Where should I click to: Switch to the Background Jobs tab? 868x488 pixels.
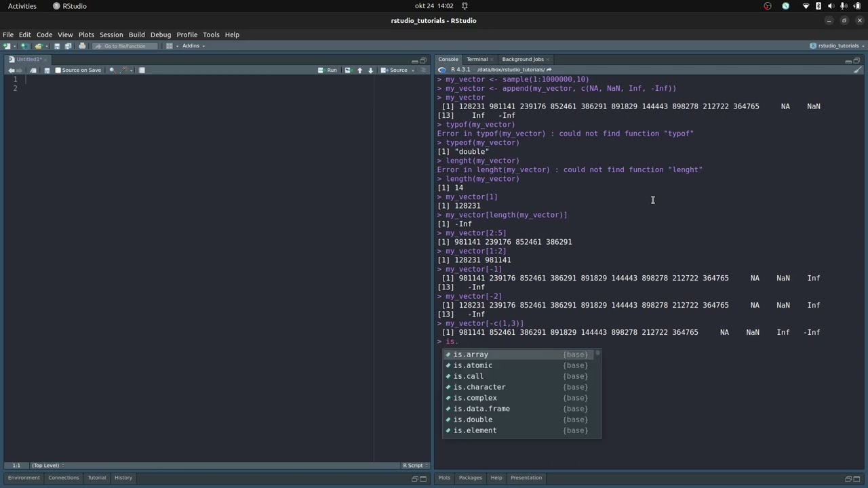tap(523, 60)
